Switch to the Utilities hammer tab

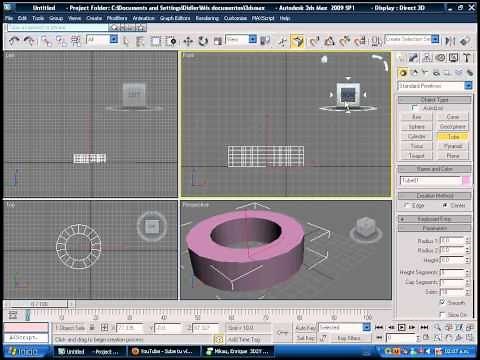467,58
